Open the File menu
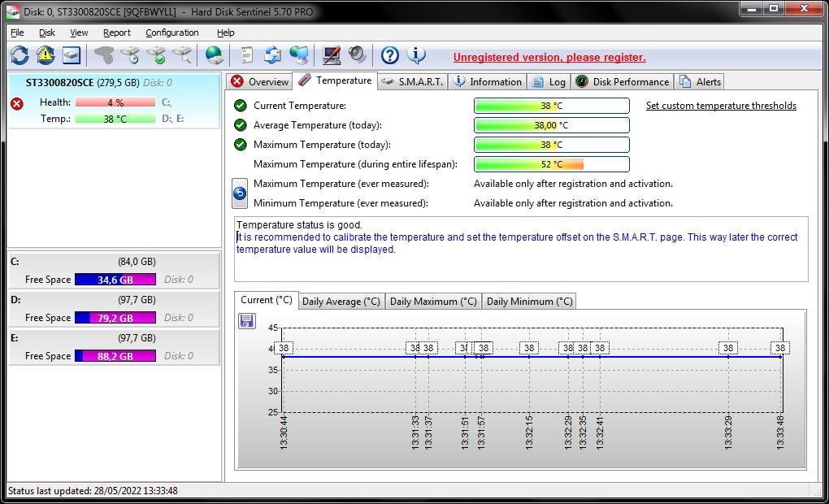Image resolution: width=829 pixels, height=504 pixels. click(17, 33)
